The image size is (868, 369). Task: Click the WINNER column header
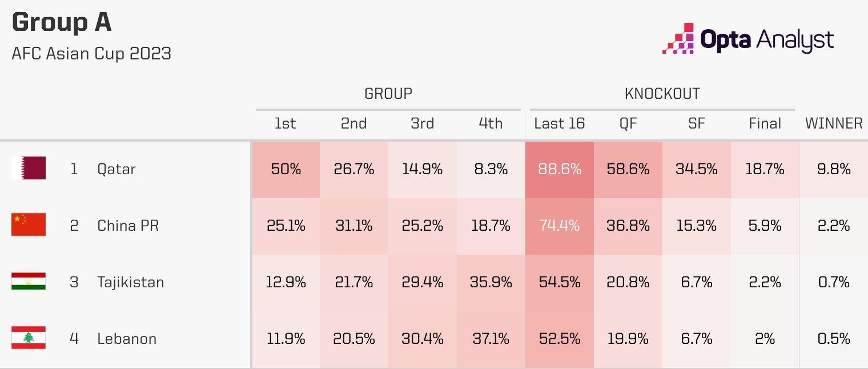pos(834,123)
